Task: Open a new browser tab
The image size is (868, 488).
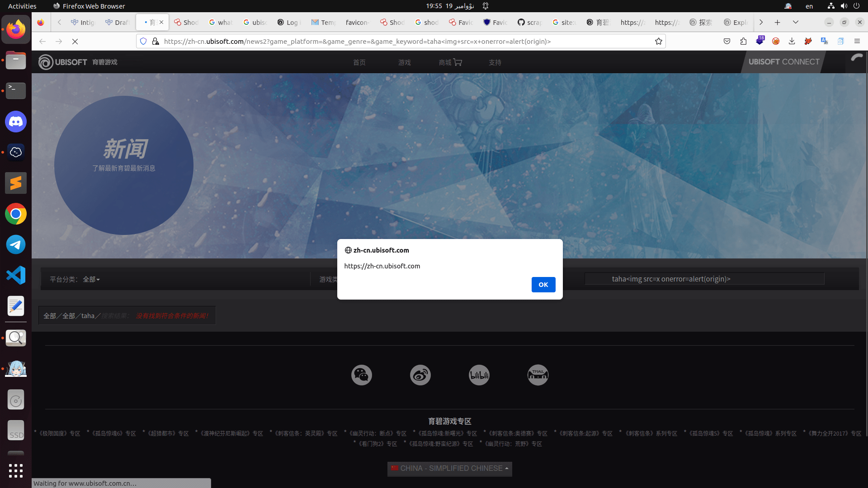Action: (777, 22)
